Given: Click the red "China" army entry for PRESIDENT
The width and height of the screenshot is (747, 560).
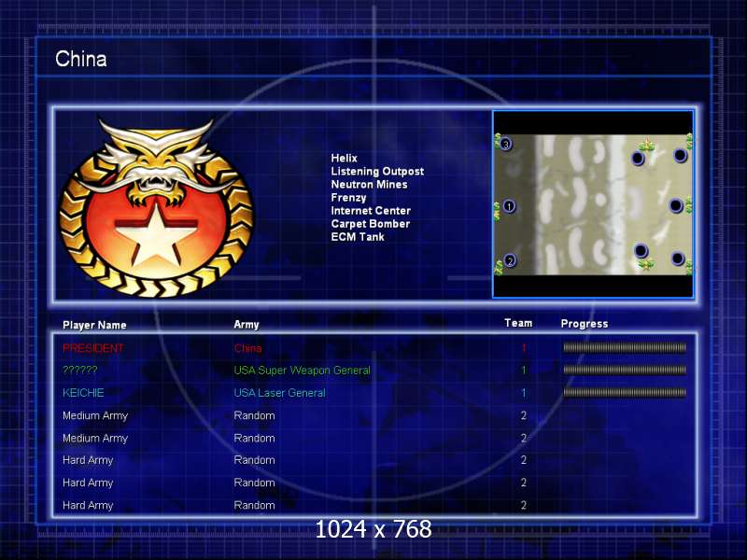Looking at the screenshot, I should (247, 348).
